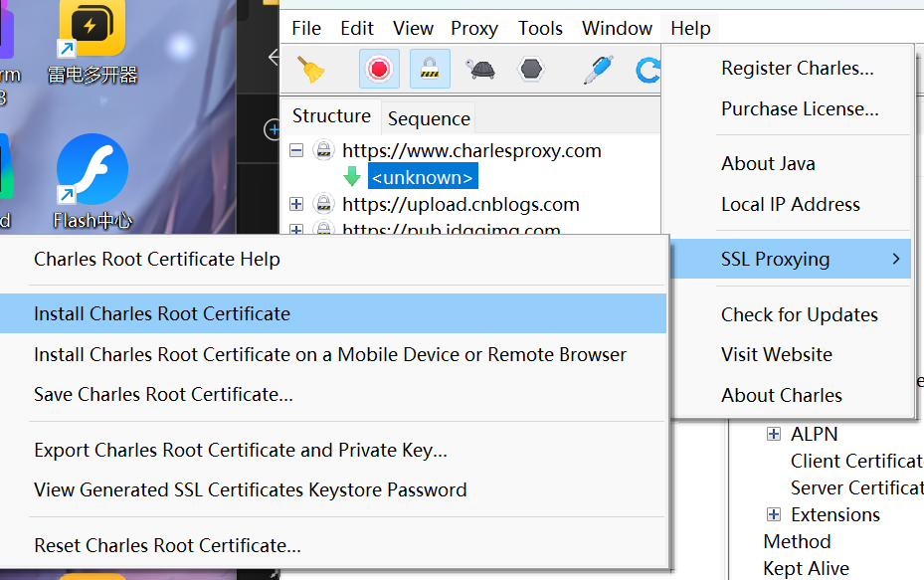Image resolution: width=924 pixels, height=580 pixels.
Task: Click the Help menu
Action: point(690,28)
